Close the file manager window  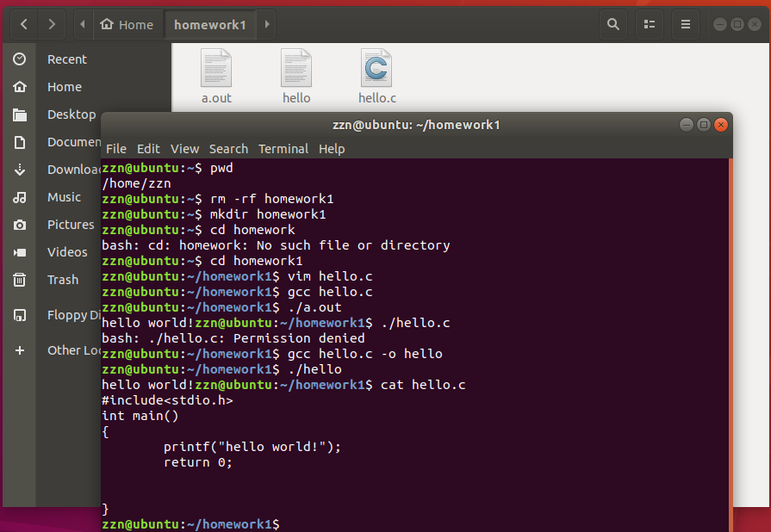(x=755, y=24)
